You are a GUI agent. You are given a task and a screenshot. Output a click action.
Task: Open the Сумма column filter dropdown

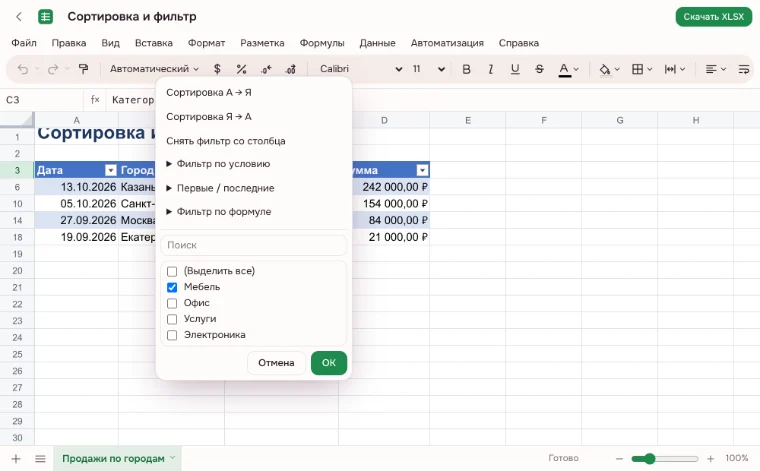click(423, 170)
